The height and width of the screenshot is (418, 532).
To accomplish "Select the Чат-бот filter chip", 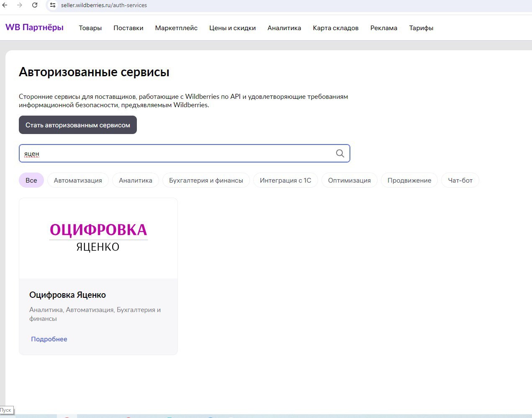I will tap(460, 180).
